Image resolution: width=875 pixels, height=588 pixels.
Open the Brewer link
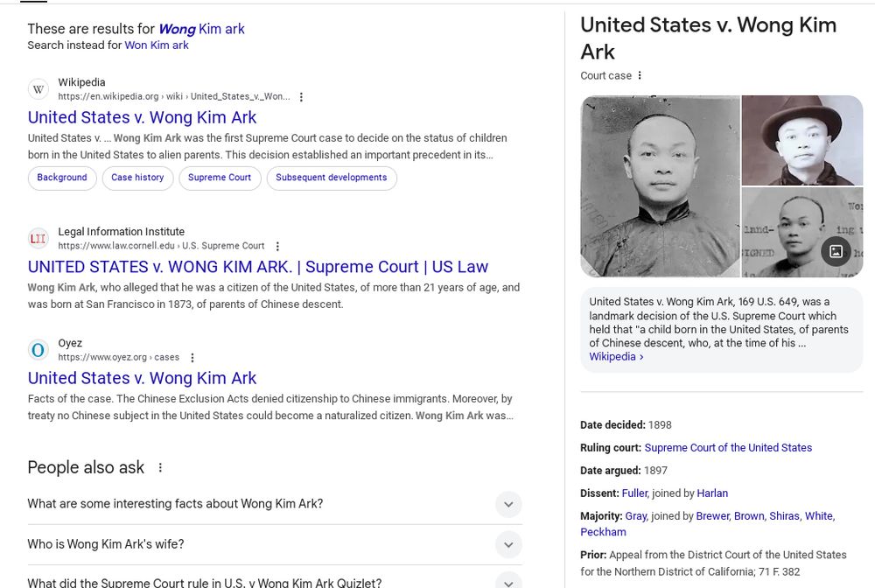(x=712, y=516)
